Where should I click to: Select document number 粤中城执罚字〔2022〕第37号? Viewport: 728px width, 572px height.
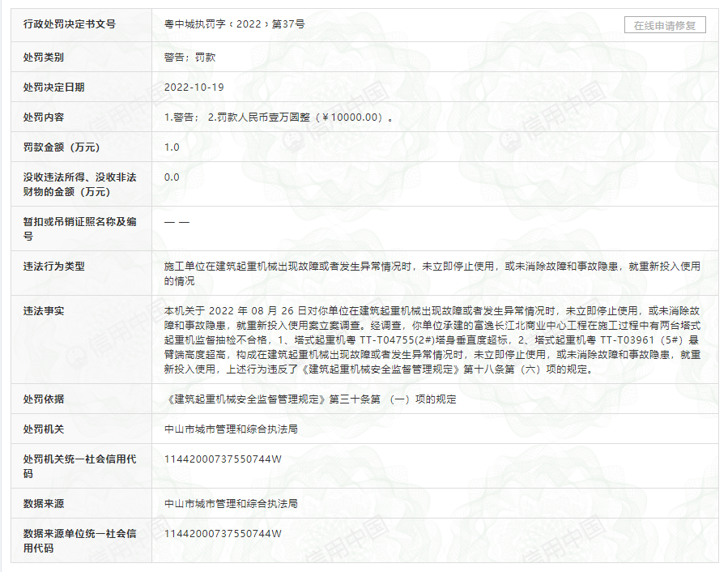pos(235,24)
